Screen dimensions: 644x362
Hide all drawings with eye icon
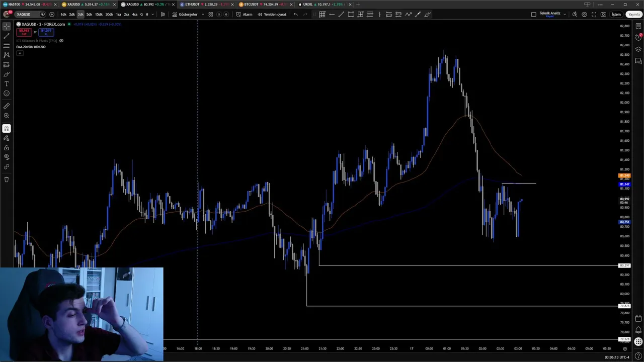click(7, 157)
